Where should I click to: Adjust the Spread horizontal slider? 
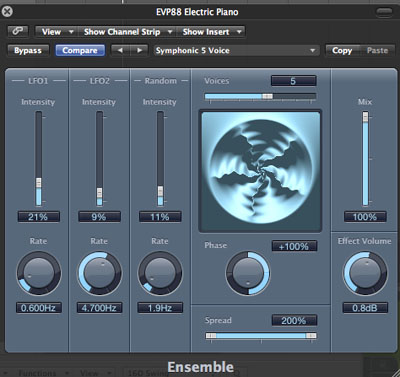pos(261,336)
